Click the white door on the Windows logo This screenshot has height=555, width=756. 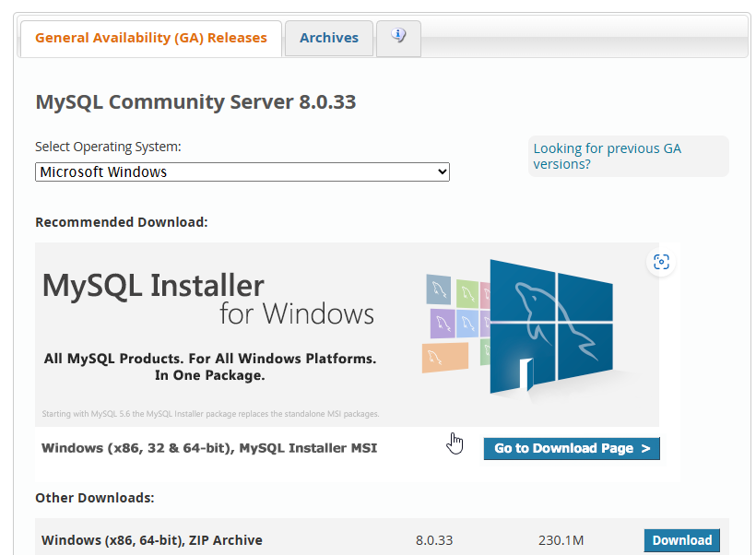(x=526, y=373)
